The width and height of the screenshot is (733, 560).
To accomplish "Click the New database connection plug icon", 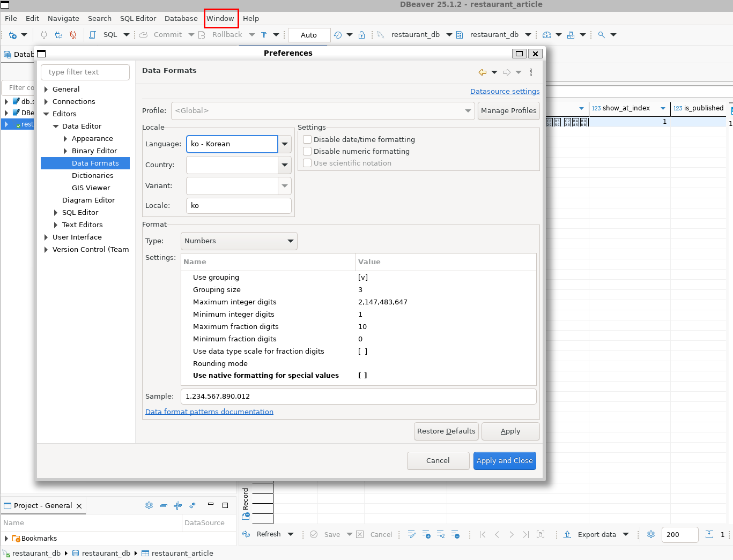I will coord(12,35).
